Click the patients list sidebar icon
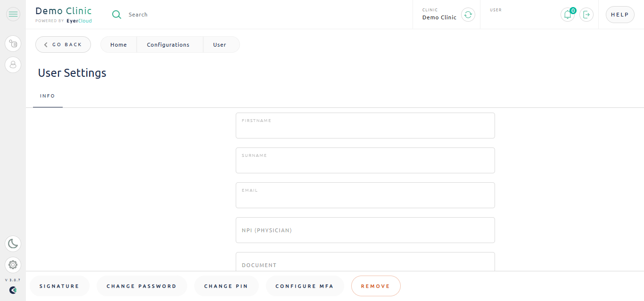Image resolution: width=644 pixels, height=301 pixels. pyautogui.click(x=13, y=44)
